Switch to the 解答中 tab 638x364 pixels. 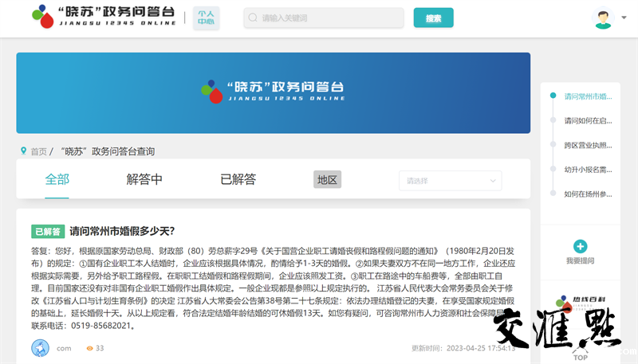(144, 179)
